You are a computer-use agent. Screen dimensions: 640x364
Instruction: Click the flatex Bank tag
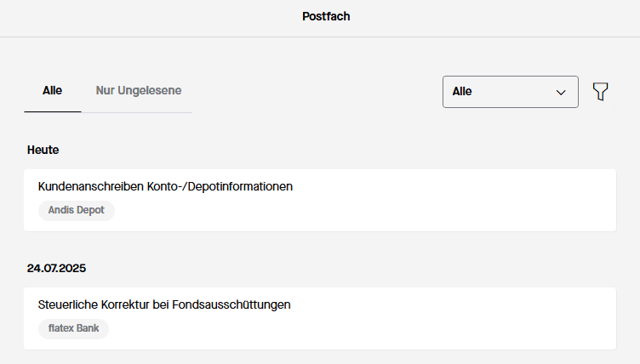pos(73,328)
